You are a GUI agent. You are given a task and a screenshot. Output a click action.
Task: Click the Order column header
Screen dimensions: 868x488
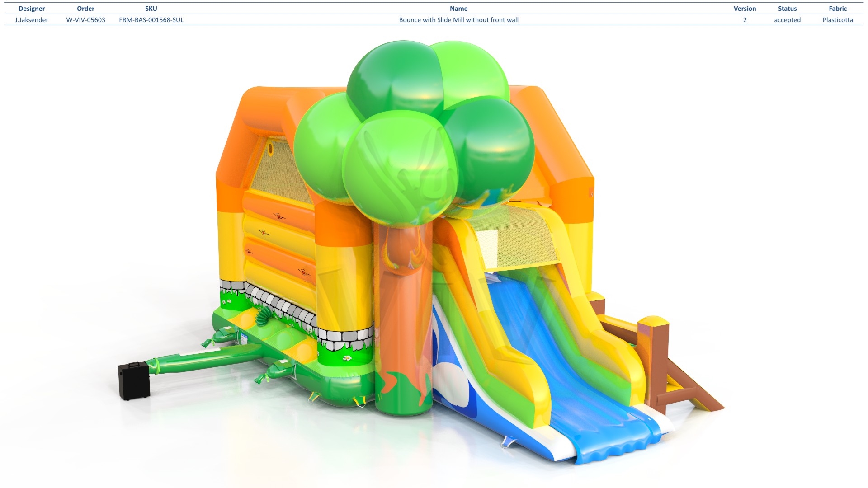(85, 9)
